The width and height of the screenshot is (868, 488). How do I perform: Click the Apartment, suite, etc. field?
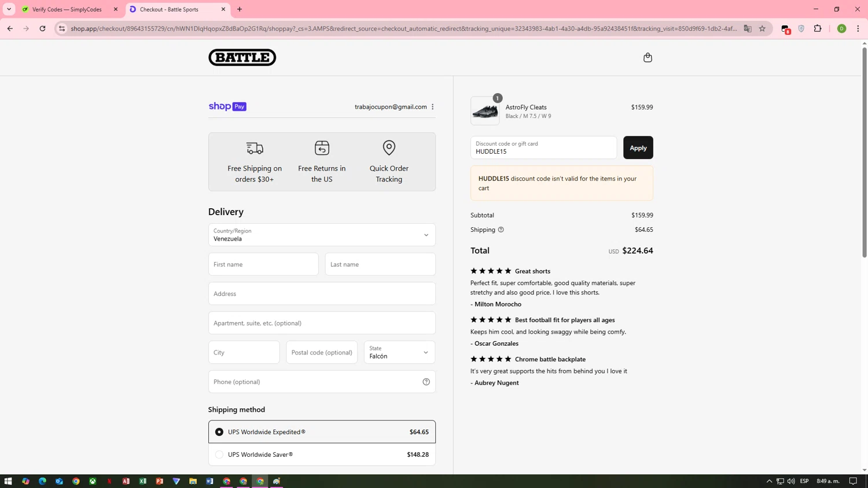pos(322,323)
